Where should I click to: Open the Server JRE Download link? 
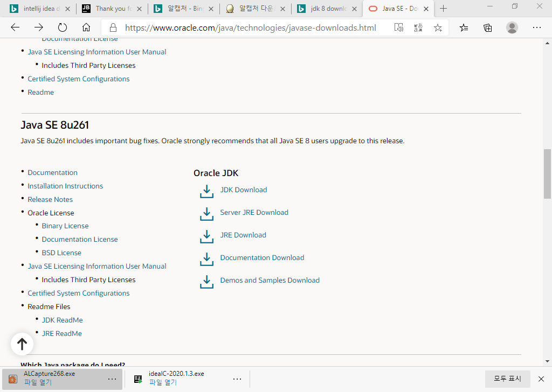tap(254, 212)
